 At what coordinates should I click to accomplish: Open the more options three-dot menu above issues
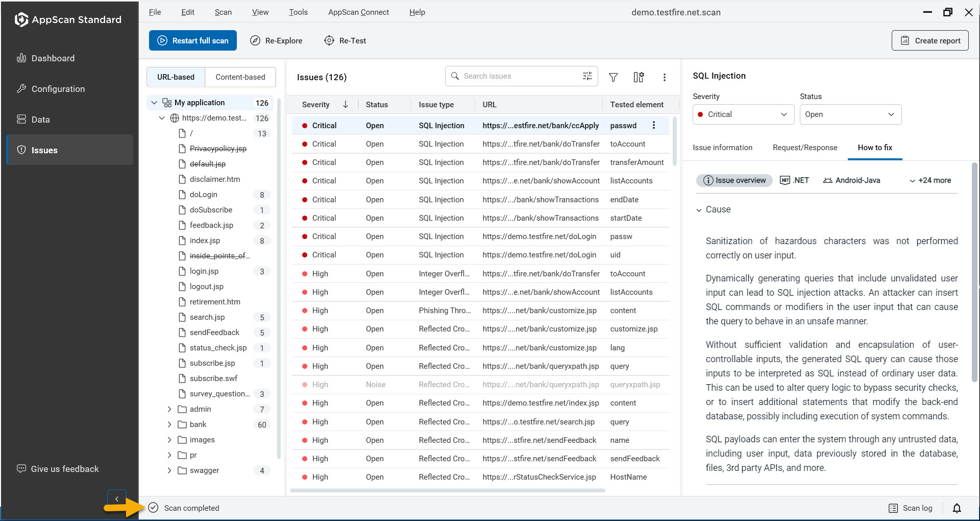664,77
